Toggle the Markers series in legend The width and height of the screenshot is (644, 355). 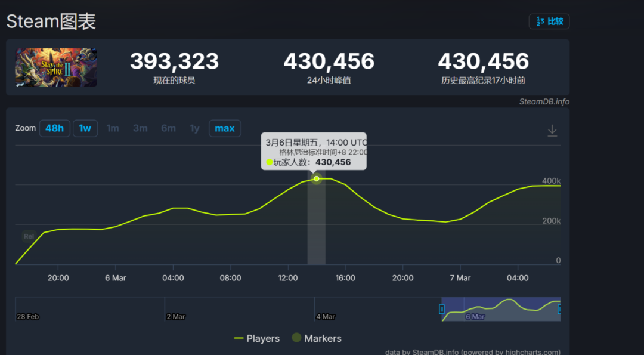coord(316,338)
